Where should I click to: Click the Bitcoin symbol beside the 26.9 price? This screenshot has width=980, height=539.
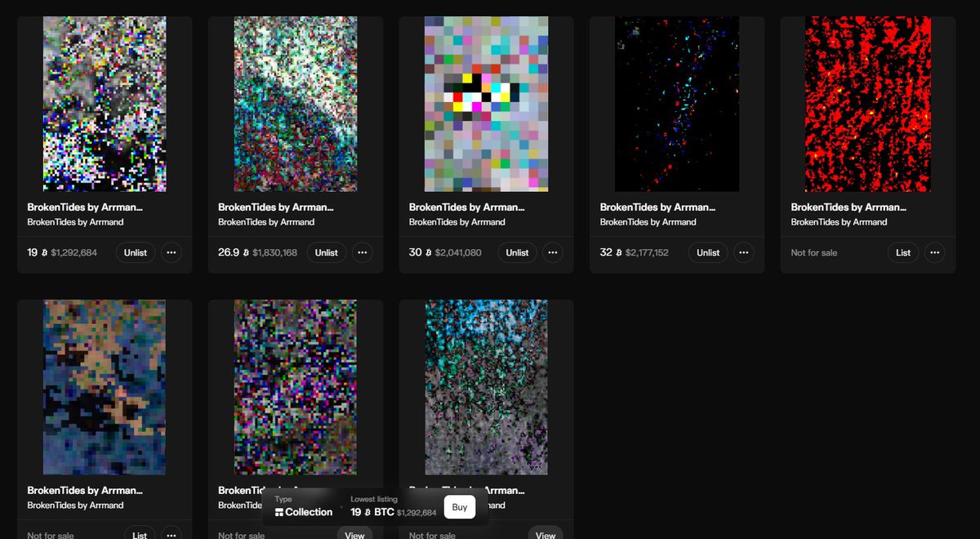click(246, 252)
